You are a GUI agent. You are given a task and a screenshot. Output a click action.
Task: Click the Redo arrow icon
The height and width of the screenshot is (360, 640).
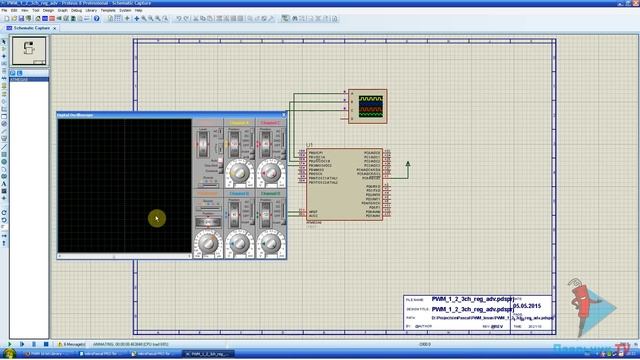186,18
